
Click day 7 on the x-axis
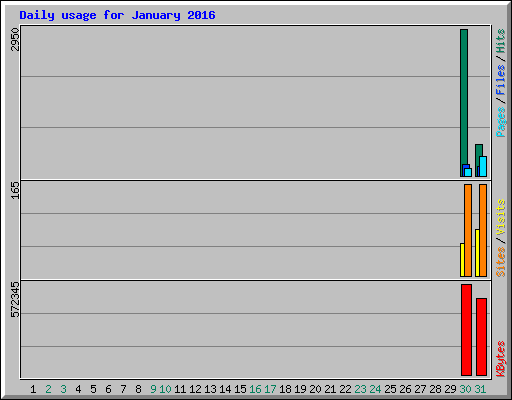tap(123, 389)
